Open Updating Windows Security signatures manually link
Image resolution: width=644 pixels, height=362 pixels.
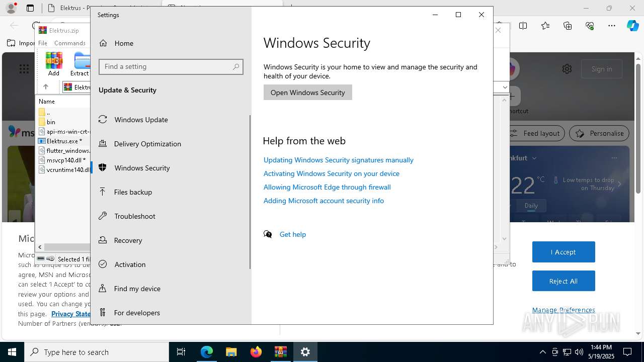click(339, 160)
